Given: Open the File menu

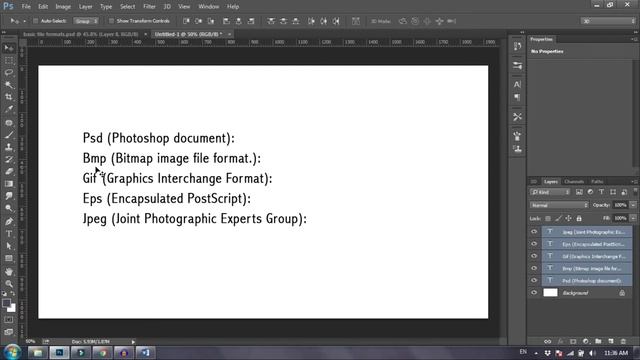Looking at the screenshot, I should (26, 7).
